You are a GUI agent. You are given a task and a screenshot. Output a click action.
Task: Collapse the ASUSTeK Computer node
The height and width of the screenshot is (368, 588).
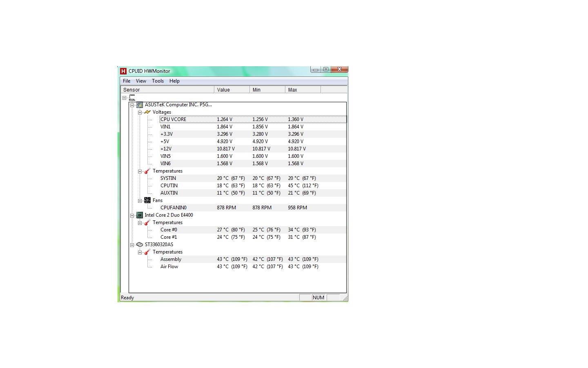[132, 105]
